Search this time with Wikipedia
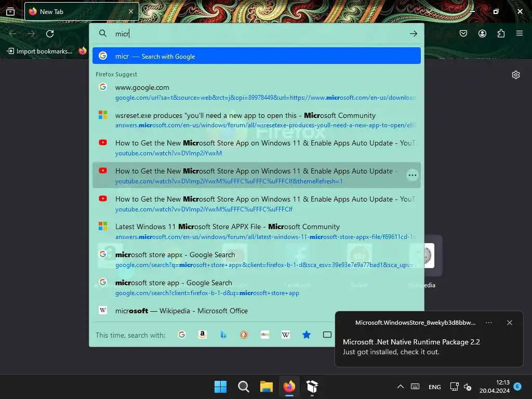The image size is (532, 399). (x=286, y=335)
